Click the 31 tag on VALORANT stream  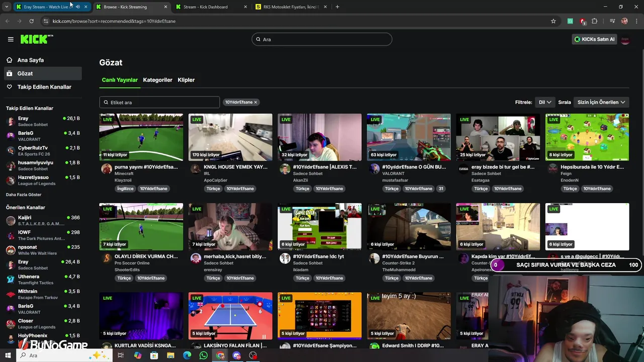(441, 189)
